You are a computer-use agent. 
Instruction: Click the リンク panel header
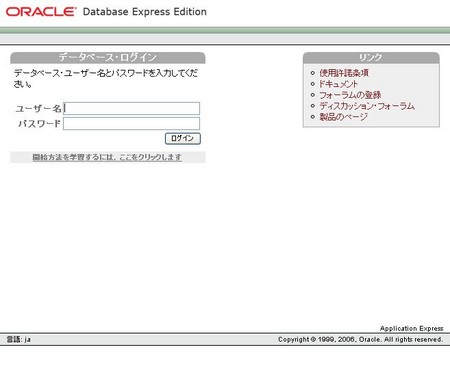pos(371,58)
